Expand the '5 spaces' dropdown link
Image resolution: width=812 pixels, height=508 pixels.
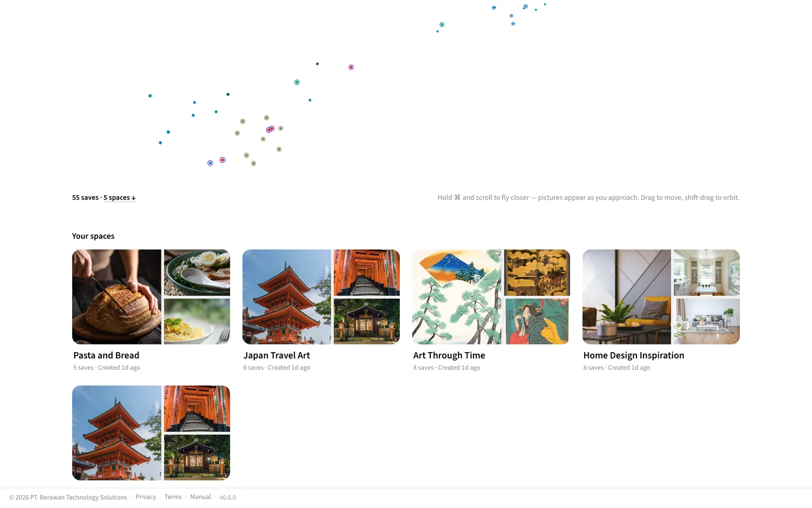(119, 198)
